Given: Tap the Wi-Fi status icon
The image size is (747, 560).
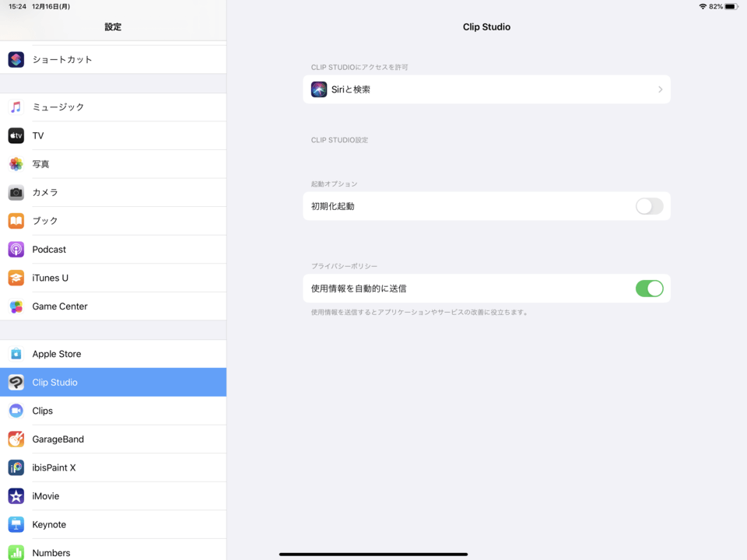Looking at the screenshot, I should click(x=703, y=7).
